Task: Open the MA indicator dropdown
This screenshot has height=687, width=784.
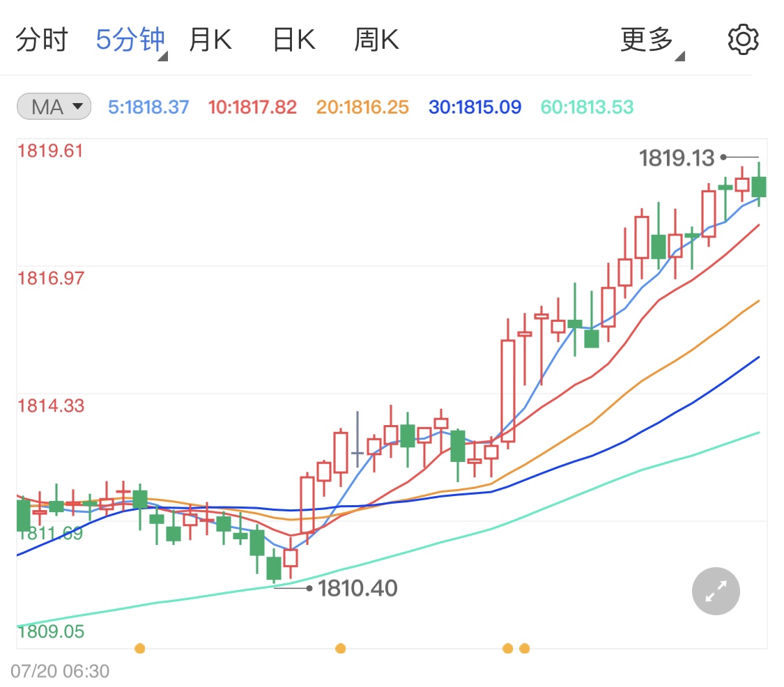Action: pos(54,107)
